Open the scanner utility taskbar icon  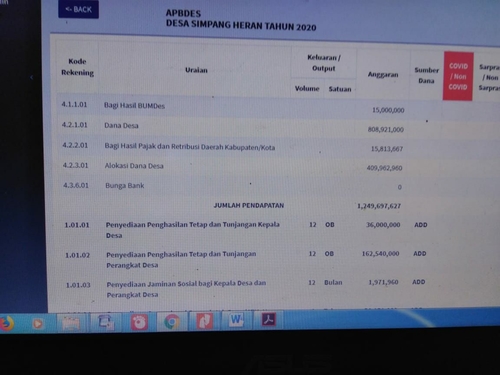[106, 322]
